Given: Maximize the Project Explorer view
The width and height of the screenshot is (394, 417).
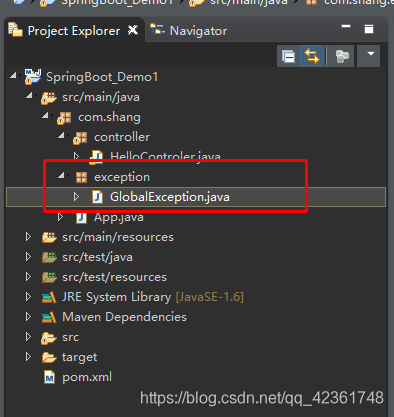Looking at the screenshot, I should (369, 29).
